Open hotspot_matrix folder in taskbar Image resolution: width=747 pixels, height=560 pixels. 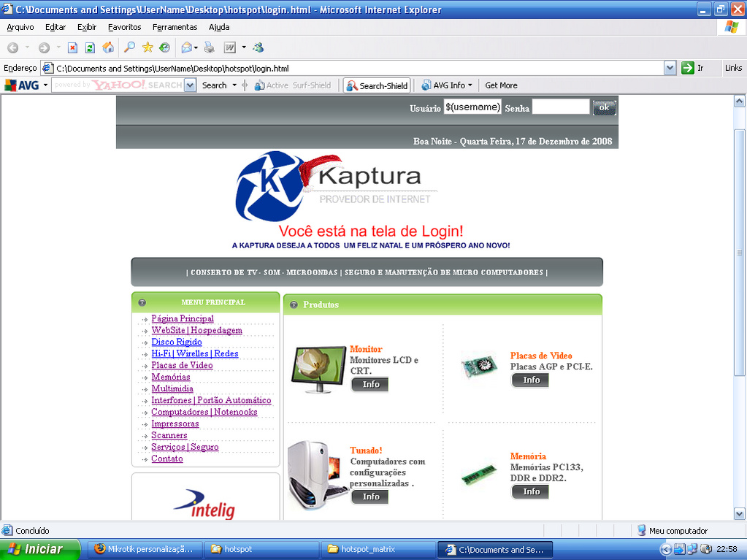378,549
